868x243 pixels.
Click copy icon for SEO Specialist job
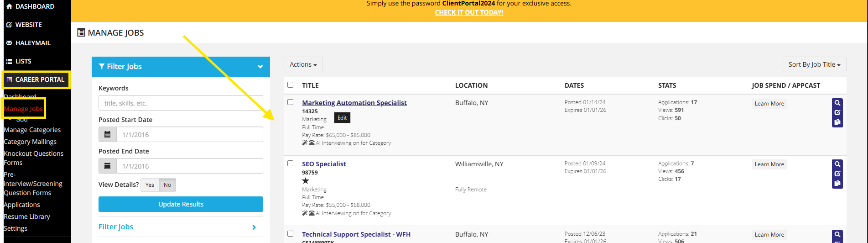[837, 184]
